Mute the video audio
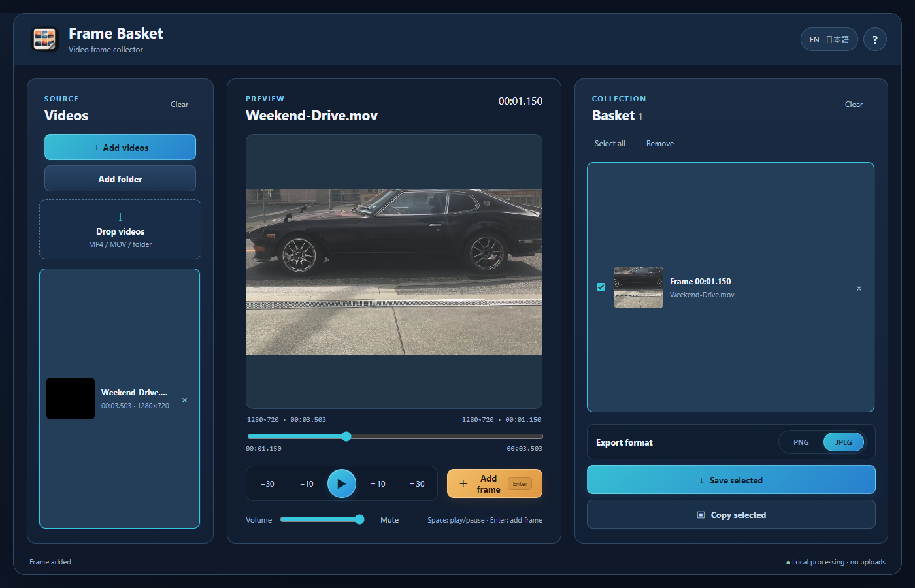The width and height of the screenshot is (915, 588). tap(390, 520)
